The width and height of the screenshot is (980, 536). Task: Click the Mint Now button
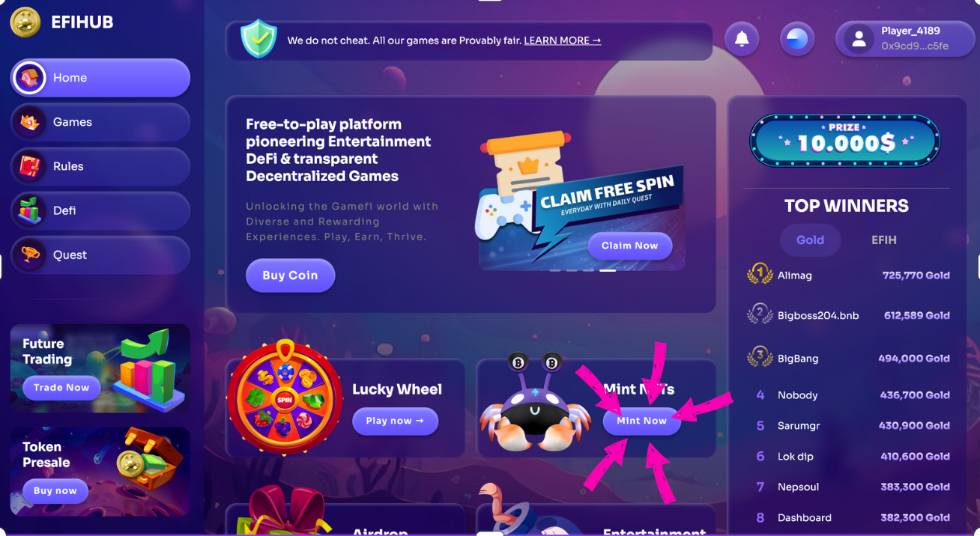click(x=641, y=421)
